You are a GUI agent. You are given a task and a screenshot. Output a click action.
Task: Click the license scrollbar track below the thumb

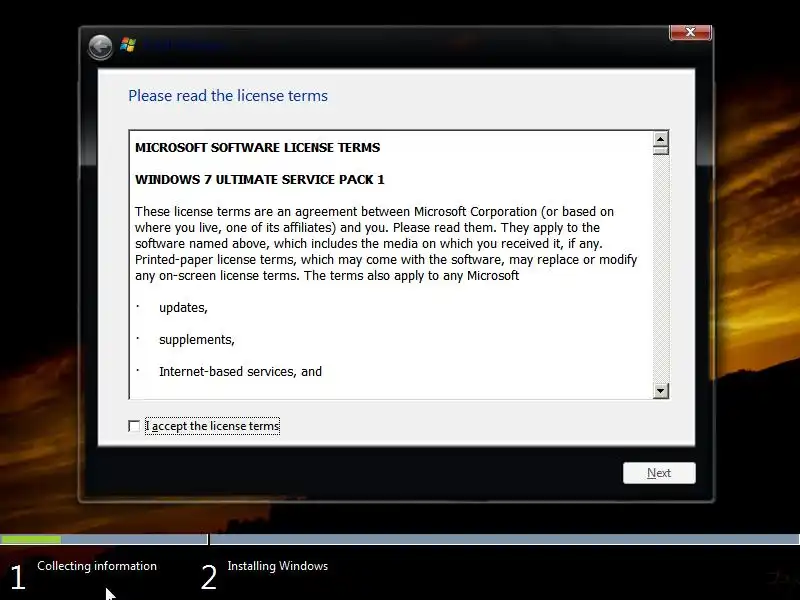point(661,269)
